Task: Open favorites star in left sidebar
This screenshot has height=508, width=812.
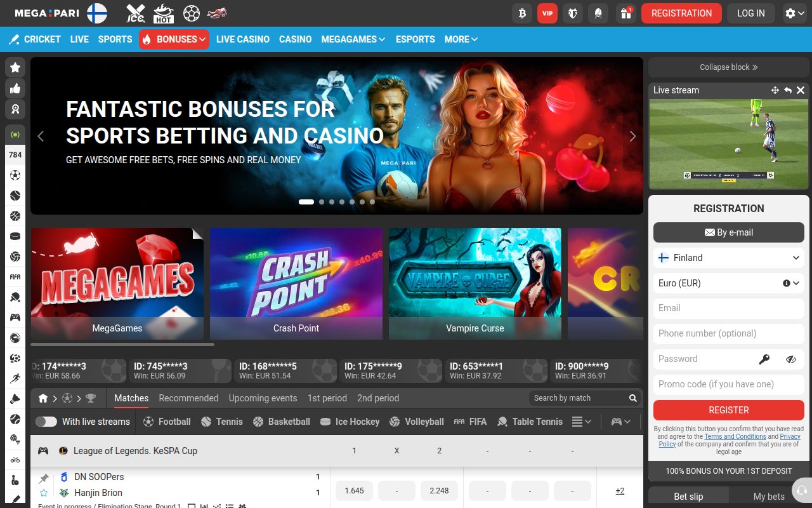Action: click(x=15, y=67)
